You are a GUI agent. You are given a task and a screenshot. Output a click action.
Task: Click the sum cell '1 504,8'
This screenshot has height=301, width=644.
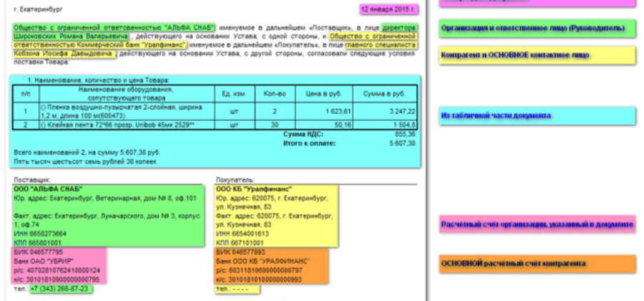[x=384, y=125]
